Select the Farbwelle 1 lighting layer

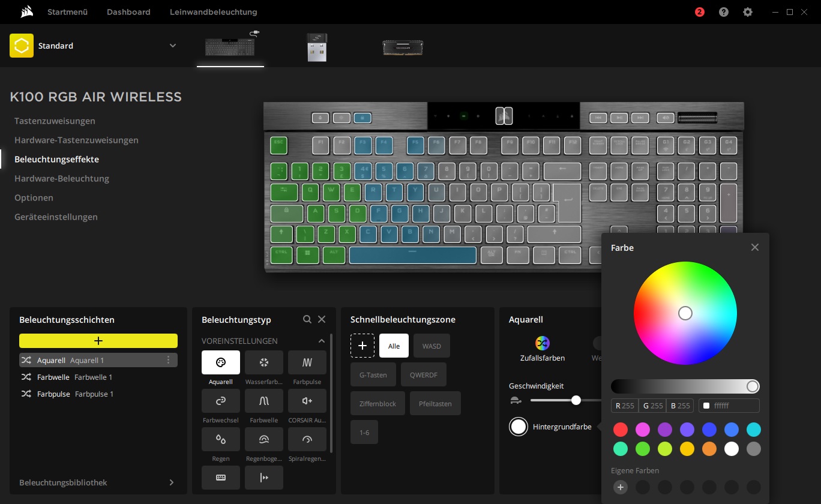[x=98, y=377]
